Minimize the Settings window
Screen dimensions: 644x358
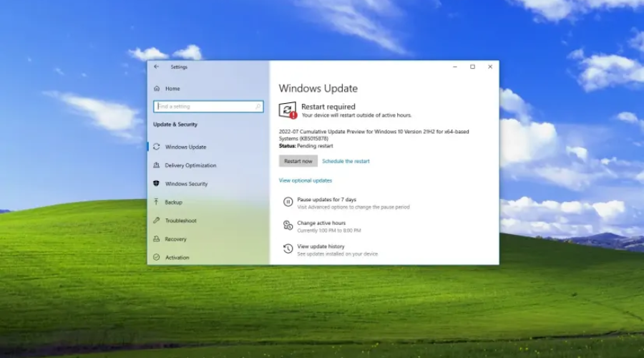tap(454, 67)
